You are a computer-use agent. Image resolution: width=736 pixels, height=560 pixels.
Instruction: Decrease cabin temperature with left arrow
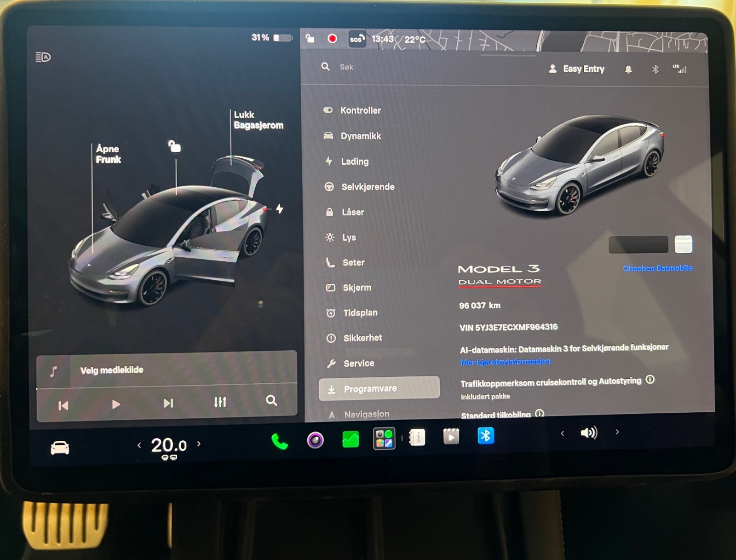[x=139, y=445]
